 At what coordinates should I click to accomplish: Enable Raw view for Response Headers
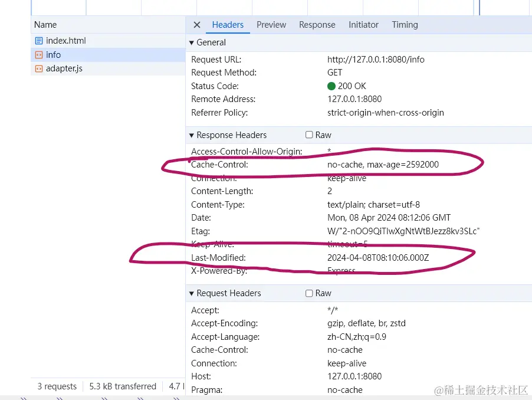pos(308,135)
